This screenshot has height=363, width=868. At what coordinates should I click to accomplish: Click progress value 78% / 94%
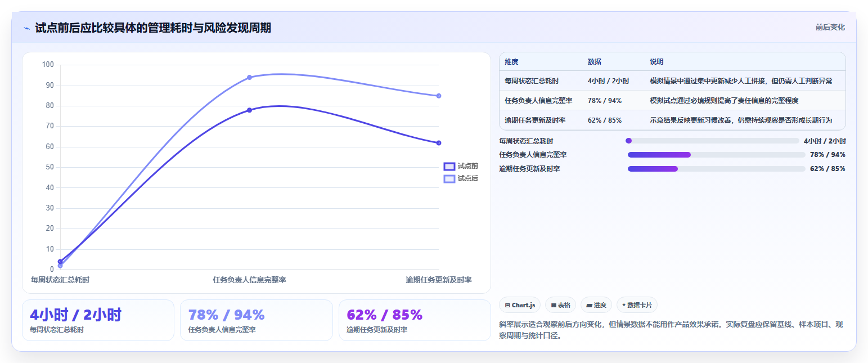tap(827, 155)
